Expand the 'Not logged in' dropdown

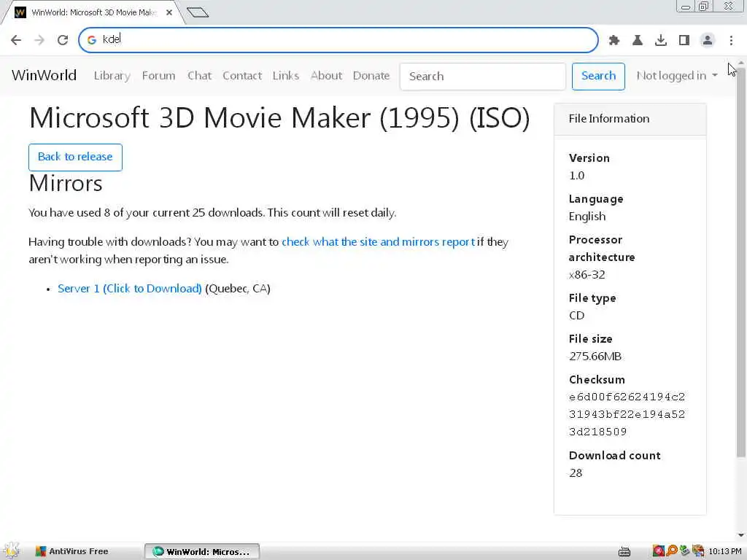(677, 76)
